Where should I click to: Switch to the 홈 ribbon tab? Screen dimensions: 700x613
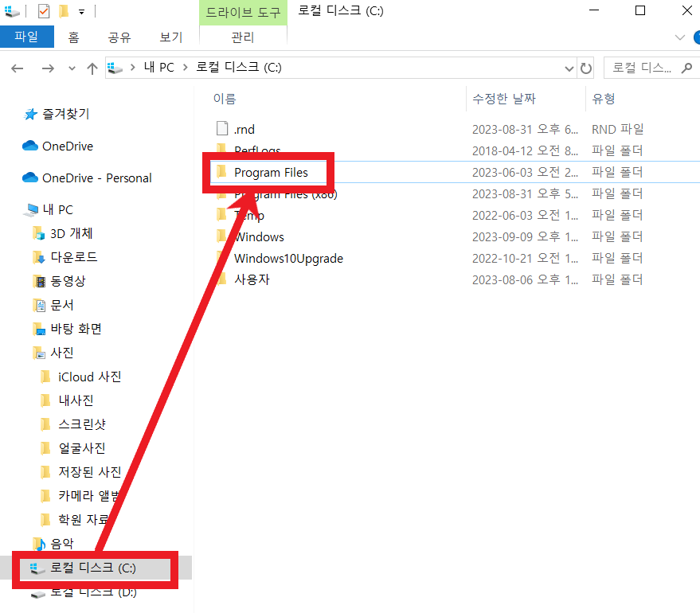coord(73,37)
